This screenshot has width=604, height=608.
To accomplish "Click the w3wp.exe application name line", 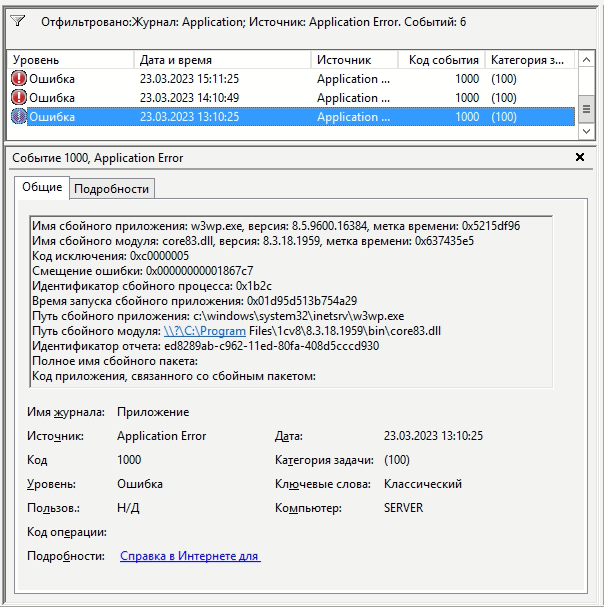I will [x=276, y=226].
